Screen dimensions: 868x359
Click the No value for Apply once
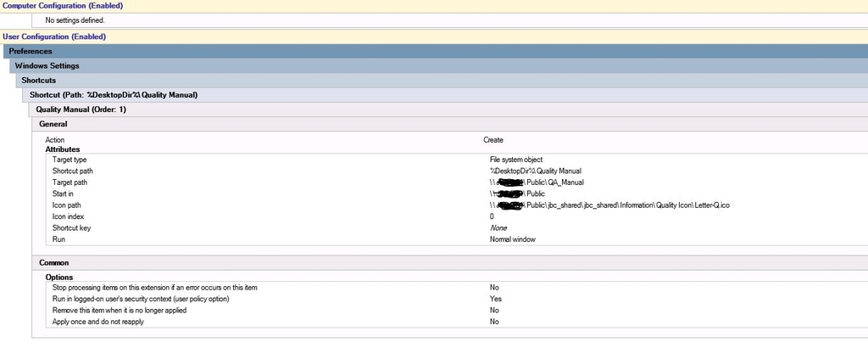(494, 322)
